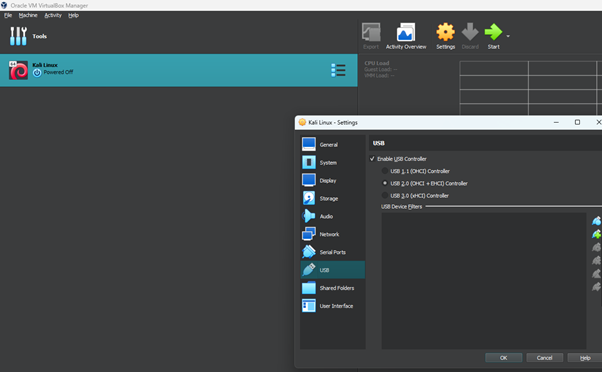Maximize the Kali Linux Settings window

click(x=577, y=122)
